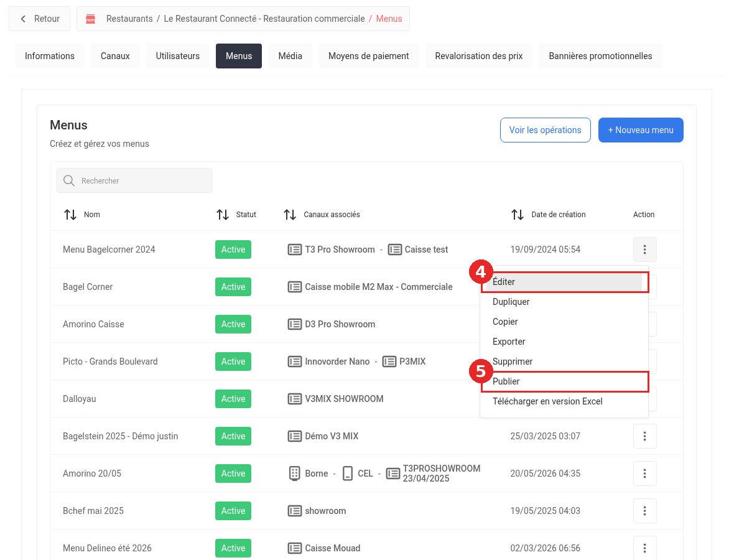
Task: Switch to the Canaux tab
Action: click(115, 56)
